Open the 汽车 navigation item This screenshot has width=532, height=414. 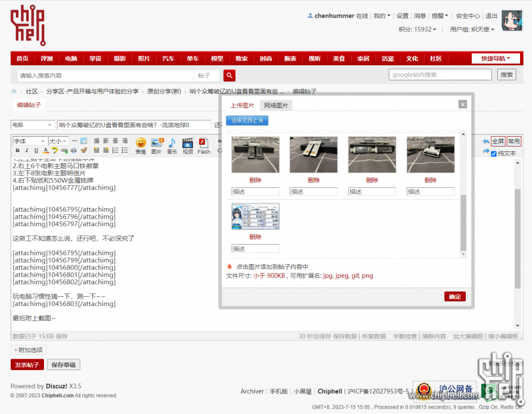pos(168,58)
